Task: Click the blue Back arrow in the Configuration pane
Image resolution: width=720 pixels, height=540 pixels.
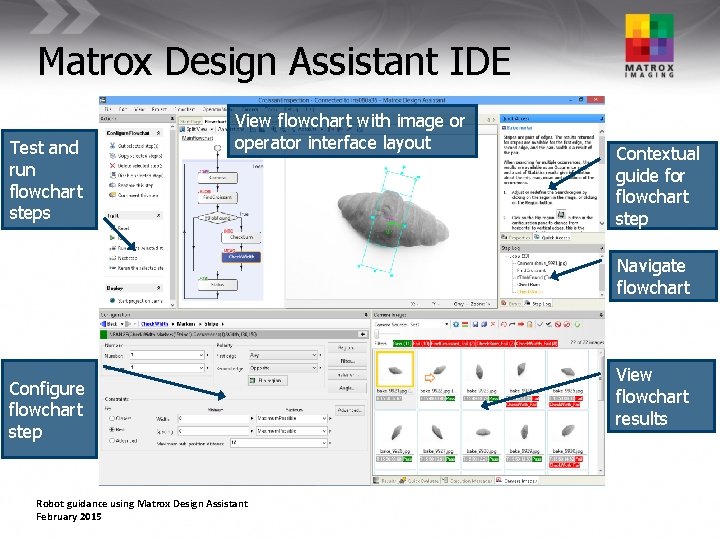Action: [x=104, y=324]
